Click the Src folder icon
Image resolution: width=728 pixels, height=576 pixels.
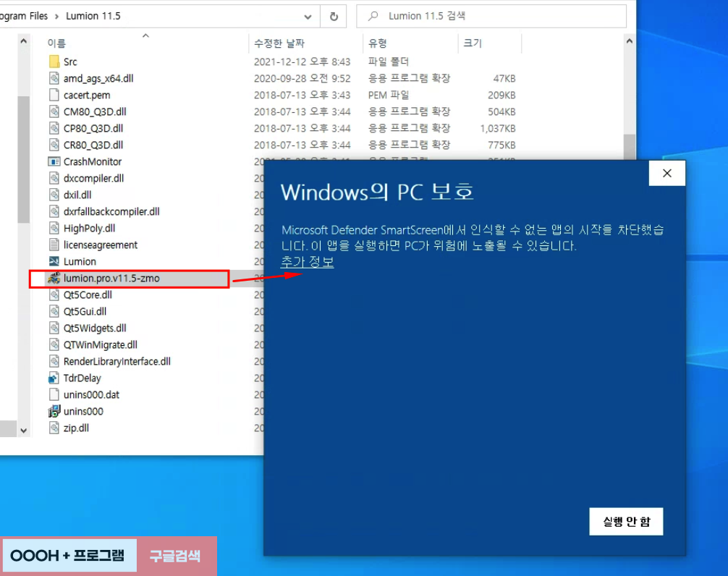point(54,62)
